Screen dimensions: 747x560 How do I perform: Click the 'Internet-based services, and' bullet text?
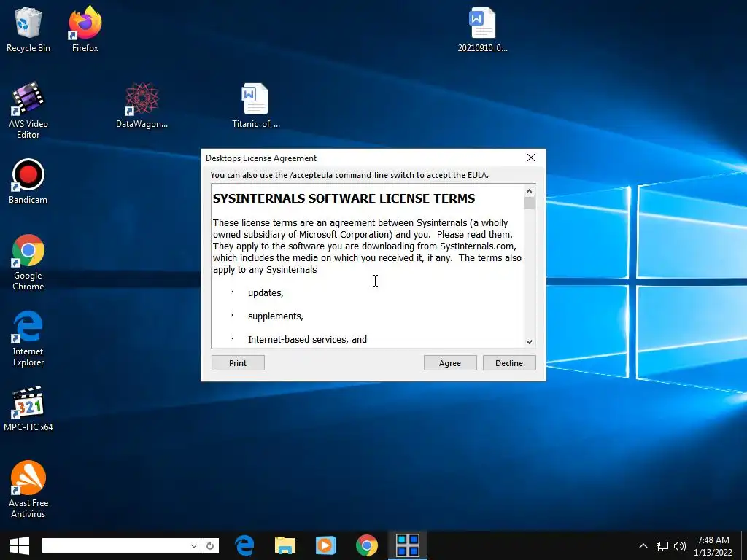tap(307, 340)
